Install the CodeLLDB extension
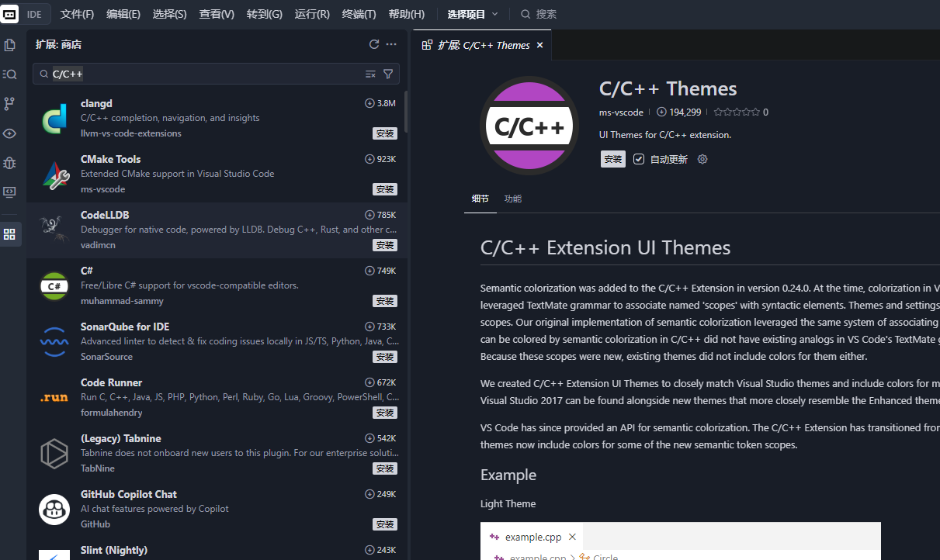940x560 pixels. [x=385, y=245]
